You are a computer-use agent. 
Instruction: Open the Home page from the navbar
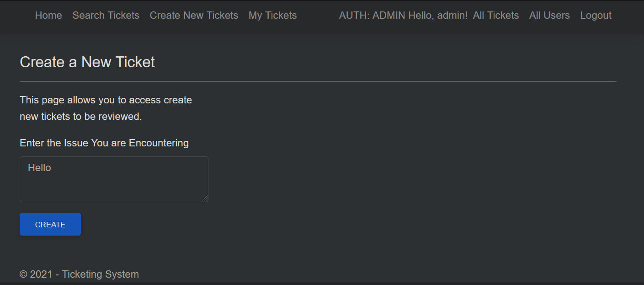(48, 15)
